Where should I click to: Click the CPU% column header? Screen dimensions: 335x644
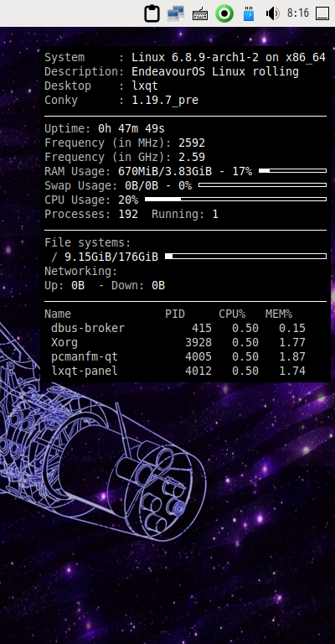232,314
